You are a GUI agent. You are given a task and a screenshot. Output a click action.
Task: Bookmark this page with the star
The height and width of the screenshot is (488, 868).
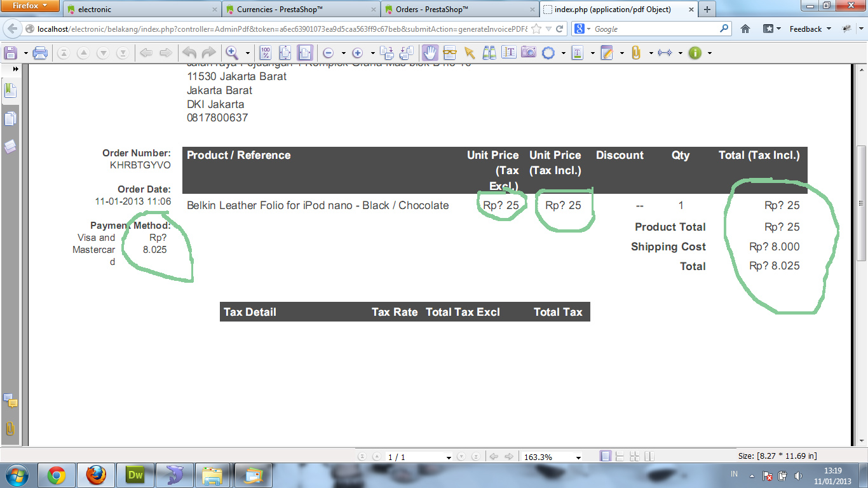(x=538, y=29)
